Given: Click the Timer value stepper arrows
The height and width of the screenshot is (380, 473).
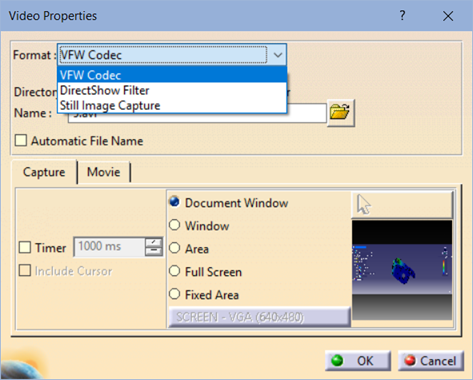Looking at the screenshot, I should click(154, 247).
